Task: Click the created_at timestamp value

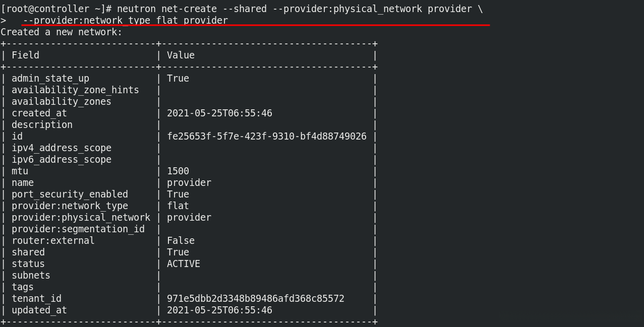Action: pyautogui.click(x=219, y=113)
